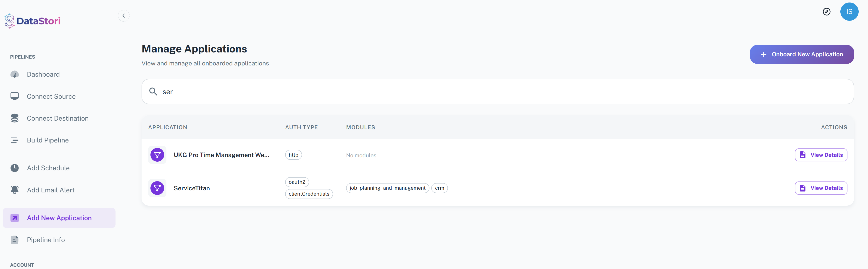868x269 pixels.
Task: Collapse the sidebar with chevron arrow
Action: pyautogui.click(x=124, y=16)
